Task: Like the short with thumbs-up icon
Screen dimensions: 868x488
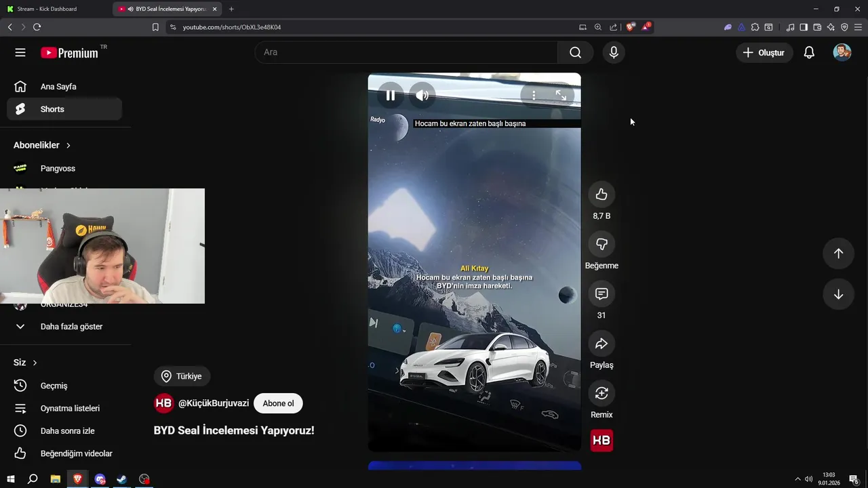Action: coord(601,195)
